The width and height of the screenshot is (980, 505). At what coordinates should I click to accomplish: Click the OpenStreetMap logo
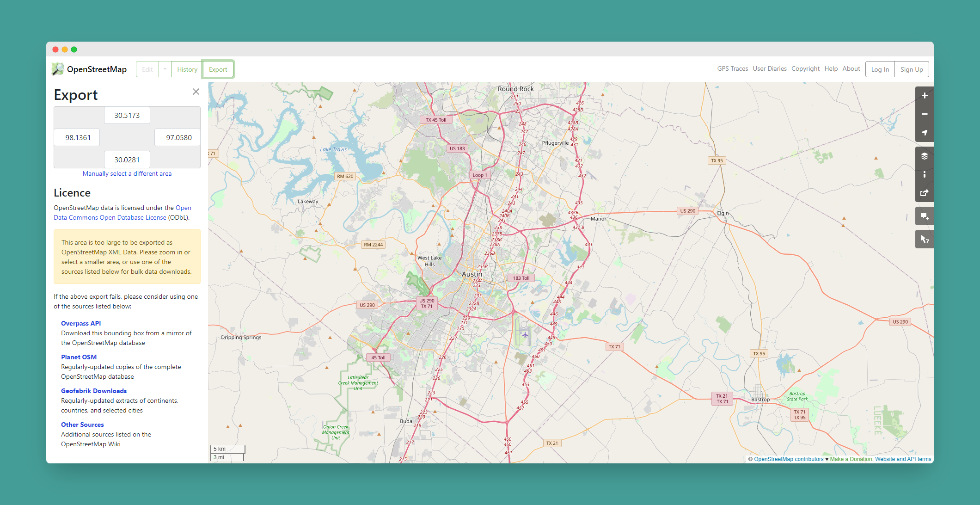click(89, 69)
